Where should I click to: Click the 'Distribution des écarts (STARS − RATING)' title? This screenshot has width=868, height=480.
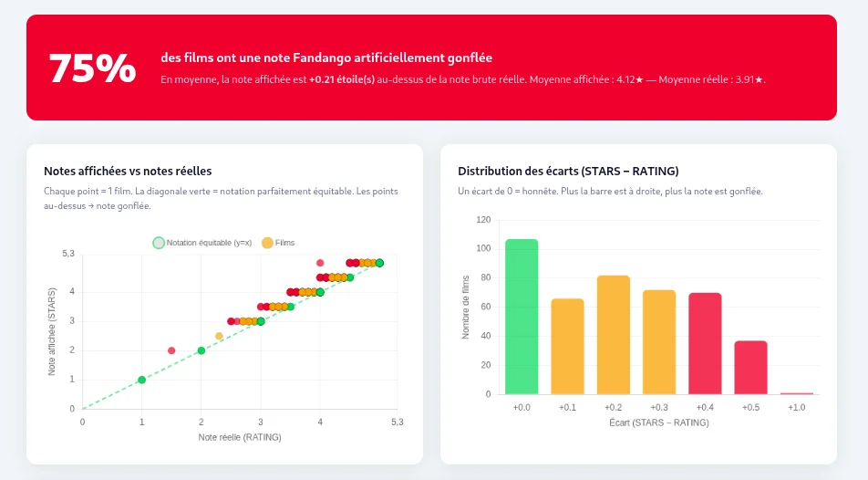pos(568,172)
